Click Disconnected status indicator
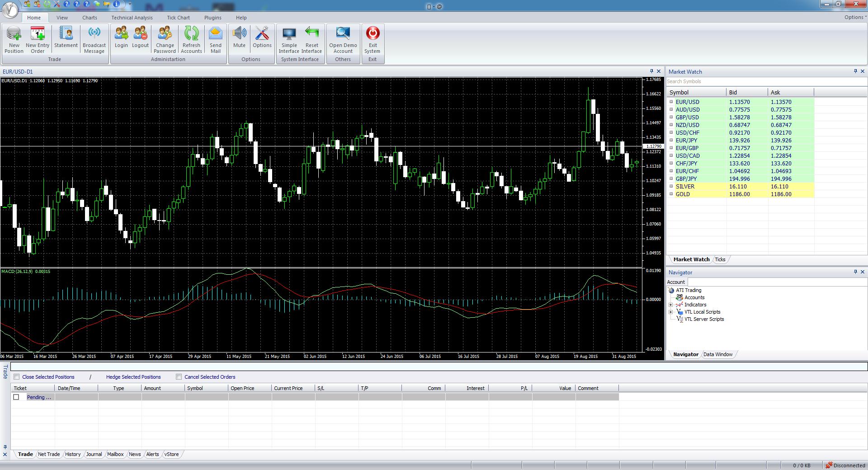Image resolution: width=868 pixels, height=470 pixels. [845, 465]
